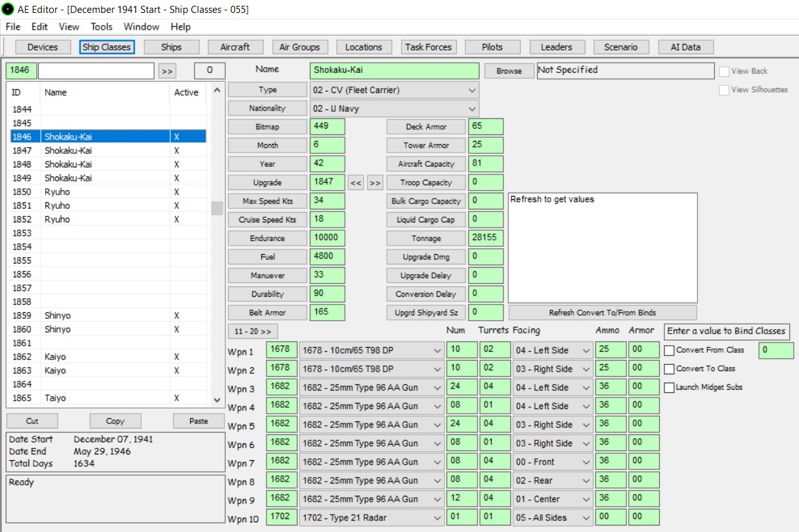Click the Browse button

(x=509, y=71)
